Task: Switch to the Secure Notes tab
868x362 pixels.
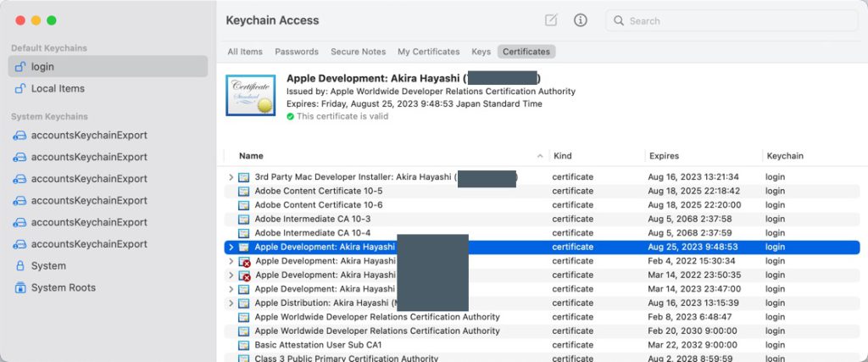Action: pyautogui.click(x=359, y=52)
